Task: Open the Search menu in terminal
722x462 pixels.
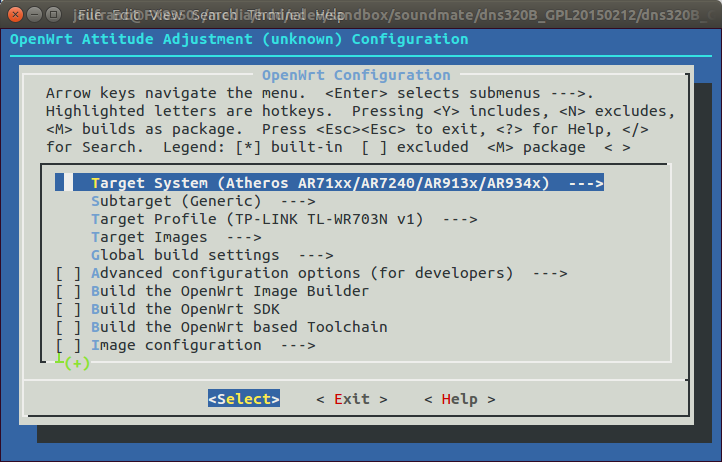Action: [215, 15]
